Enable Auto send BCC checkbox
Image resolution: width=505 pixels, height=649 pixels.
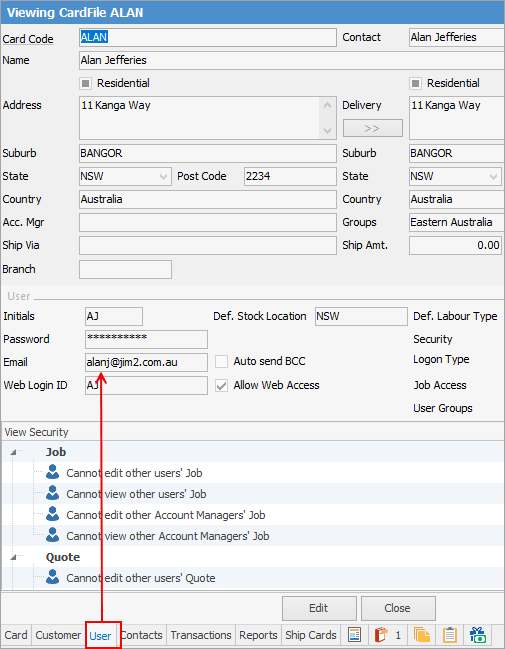coord(221,361)
